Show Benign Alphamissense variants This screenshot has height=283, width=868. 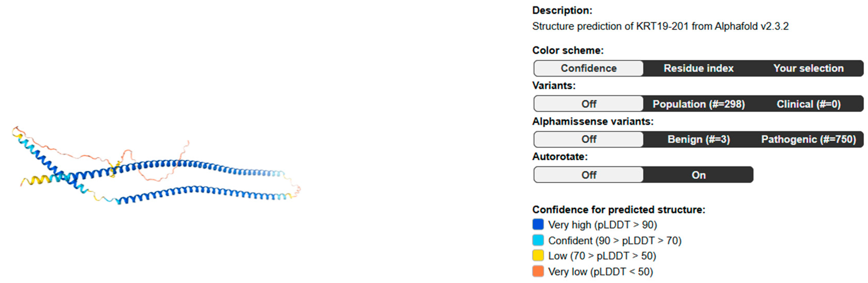pos(698,139)
